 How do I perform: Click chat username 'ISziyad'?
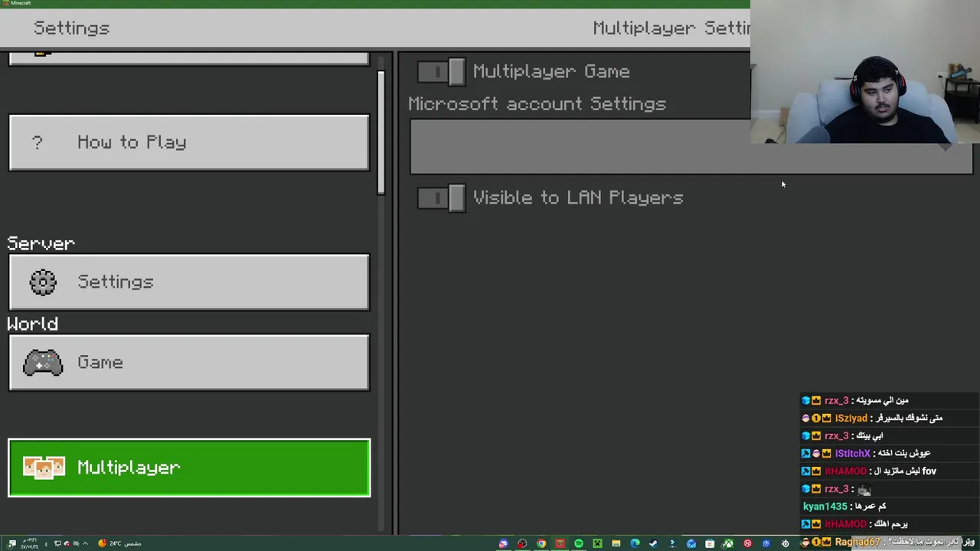pos(851,419)
